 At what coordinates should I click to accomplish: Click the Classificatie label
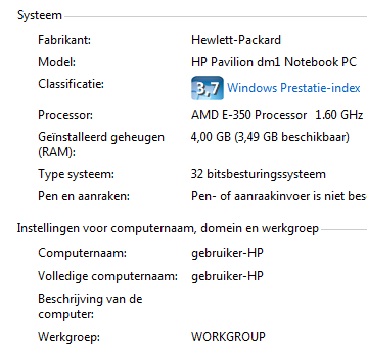tap(71, 84)
